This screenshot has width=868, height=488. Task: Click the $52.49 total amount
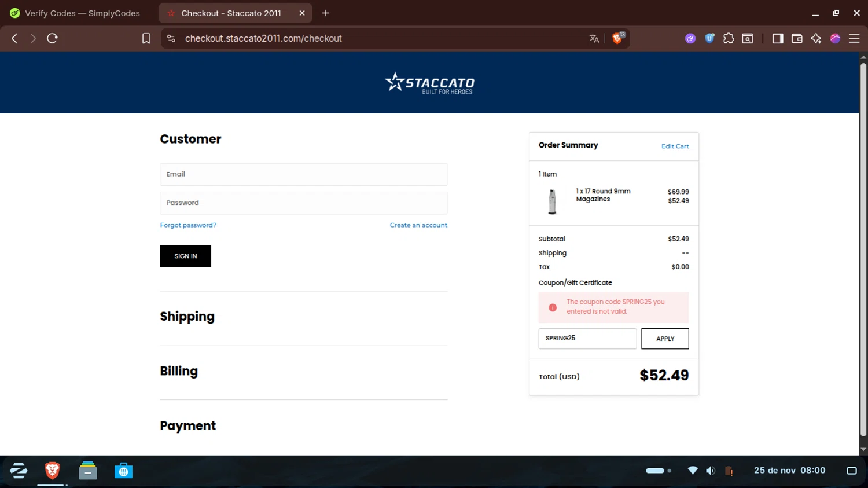(664, 375)
